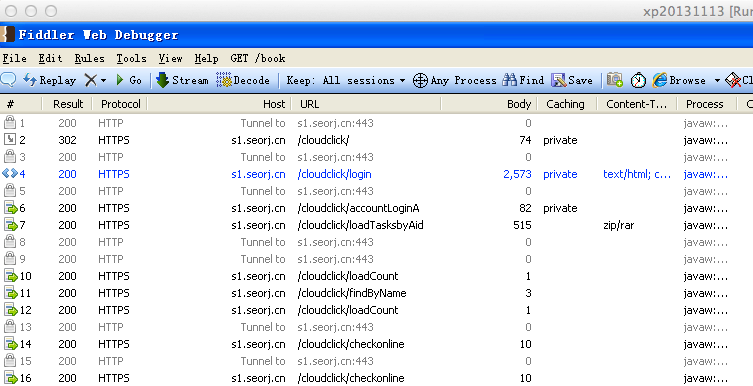Image resolution: width=753 pixels, height=386 pixels.
Task: Click the 515 body size cell
Action: pos(522,225)
